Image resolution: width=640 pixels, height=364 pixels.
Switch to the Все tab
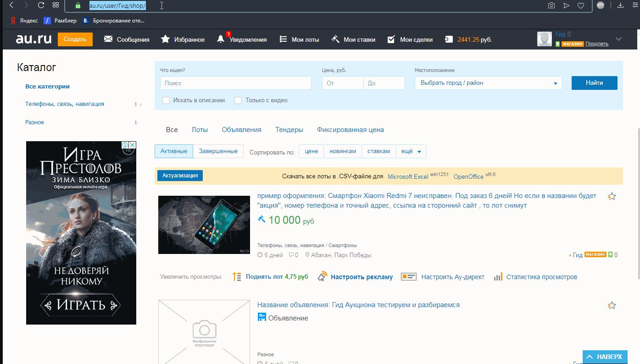point(172,130)
